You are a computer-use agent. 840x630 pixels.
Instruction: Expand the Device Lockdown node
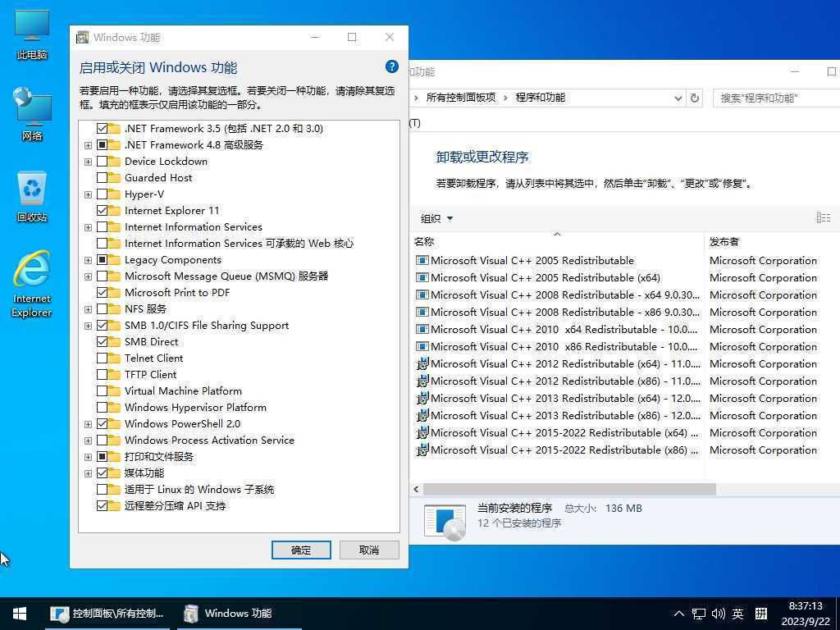coord(88,162)
